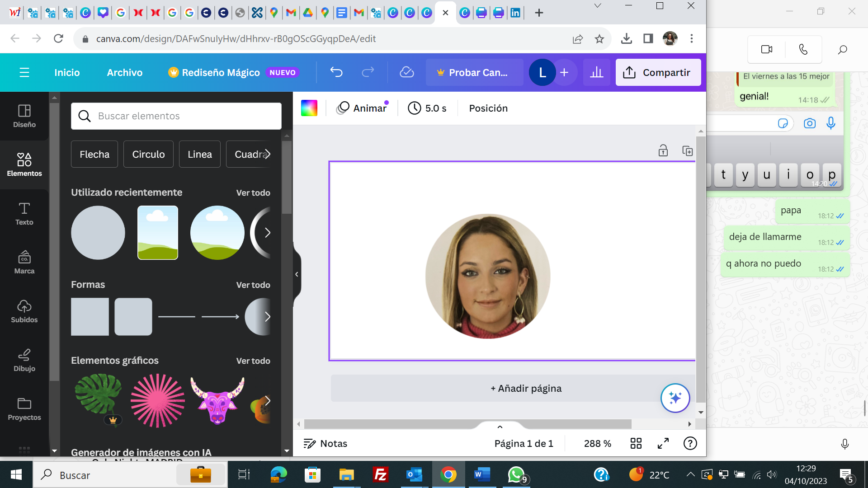Insert the pink starburst graphic element
868x488 pixels.
[158, 401]
